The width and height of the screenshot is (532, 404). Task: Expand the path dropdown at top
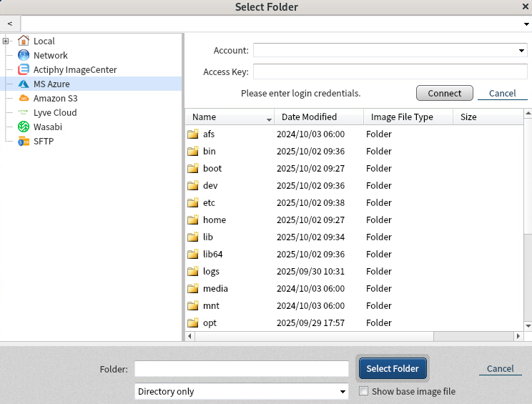pyautogui.click(x=526, y=24)
